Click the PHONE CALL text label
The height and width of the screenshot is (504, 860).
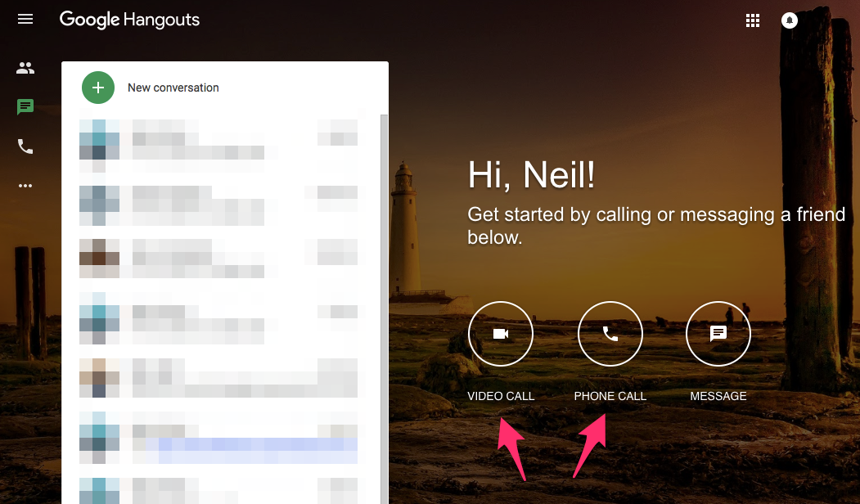[610, 396]
